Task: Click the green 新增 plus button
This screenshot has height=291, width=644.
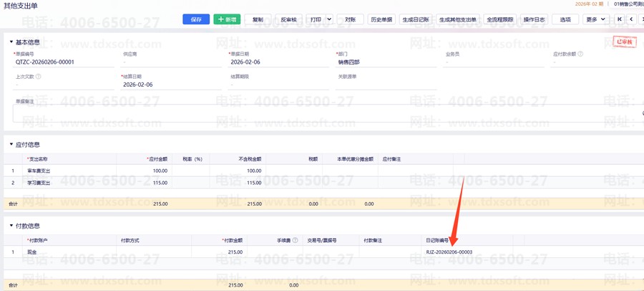Action: pos(227,19)
